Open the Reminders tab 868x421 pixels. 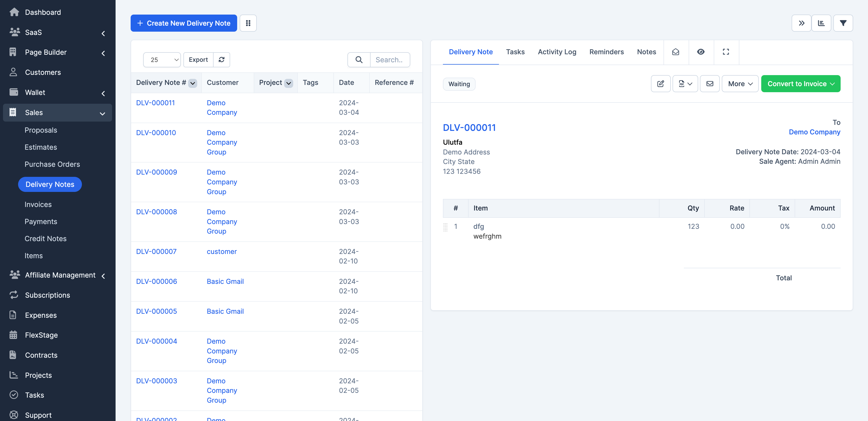tap(606, 52)
